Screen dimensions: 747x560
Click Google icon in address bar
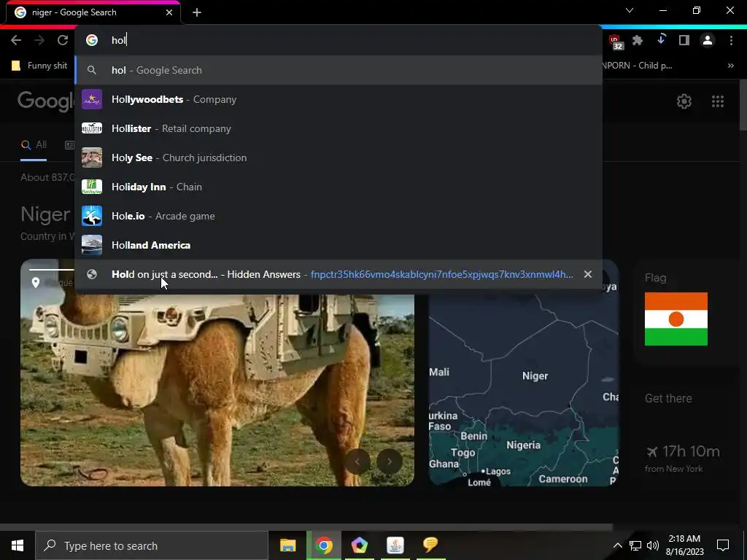coord(92,40)
